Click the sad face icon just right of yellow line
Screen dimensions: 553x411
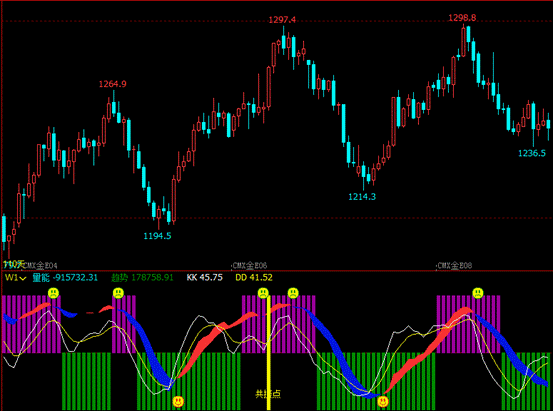293,293
